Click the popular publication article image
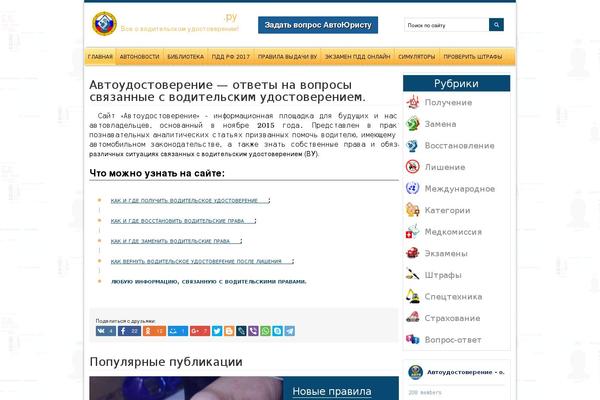This screenshot has width=600, height=400. 186,388
